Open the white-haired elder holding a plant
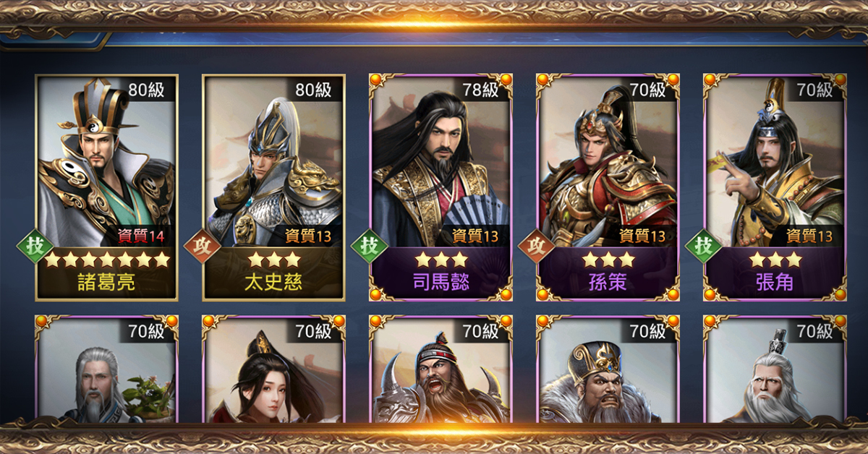The height and width of the screenshot is (454, 868). tap(106, 369)
